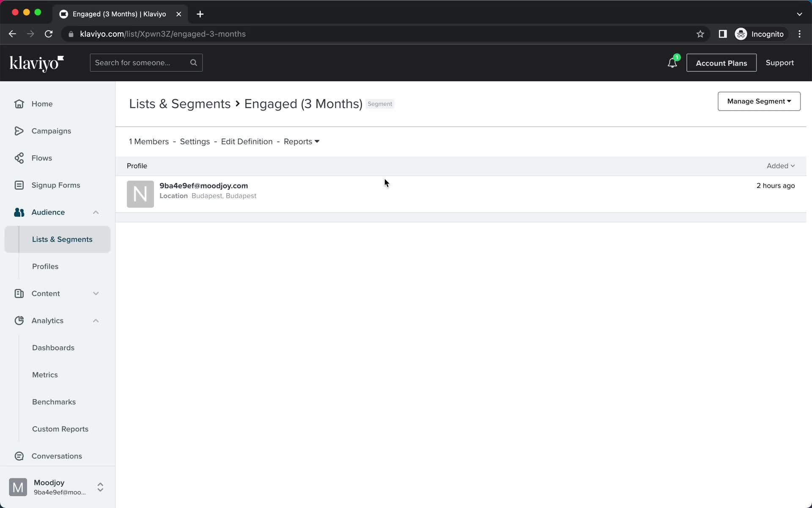
Task: Click the Audience collapse toggle arrow
Action: 95,212
